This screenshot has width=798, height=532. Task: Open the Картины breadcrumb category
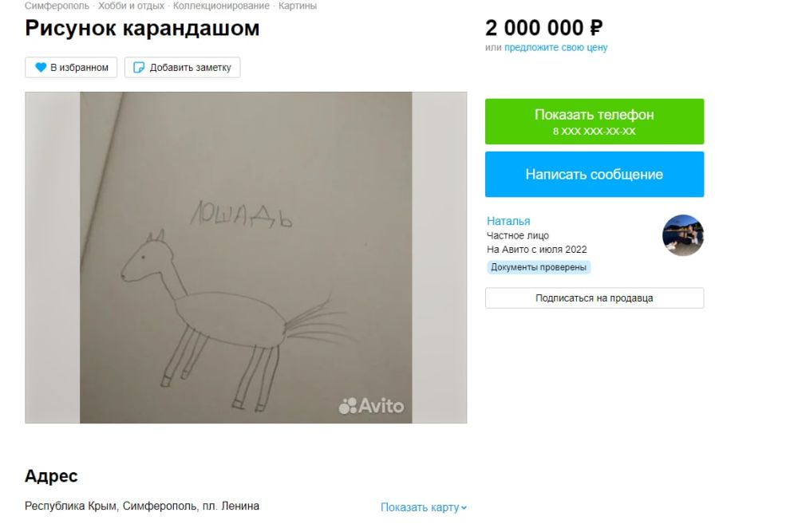297,6
